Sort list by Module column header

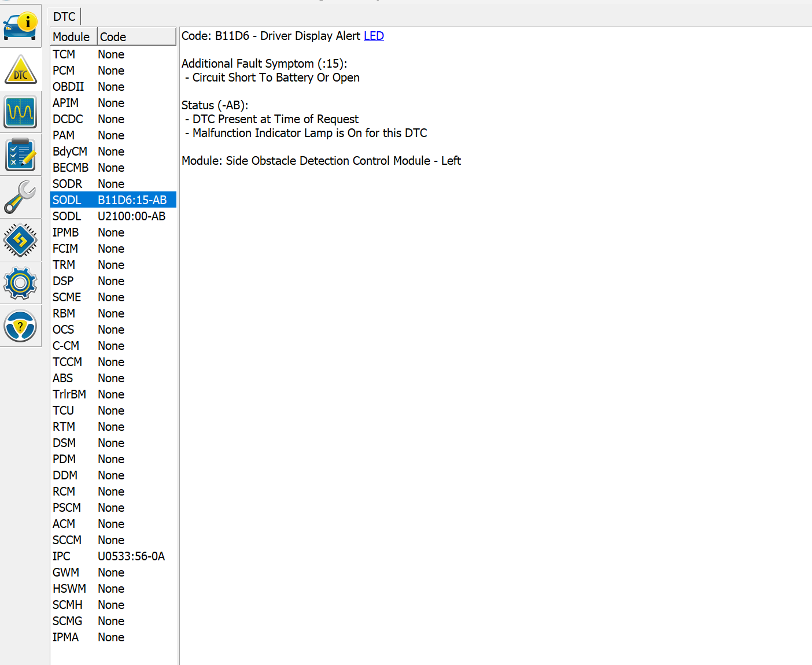click(73, 37)
